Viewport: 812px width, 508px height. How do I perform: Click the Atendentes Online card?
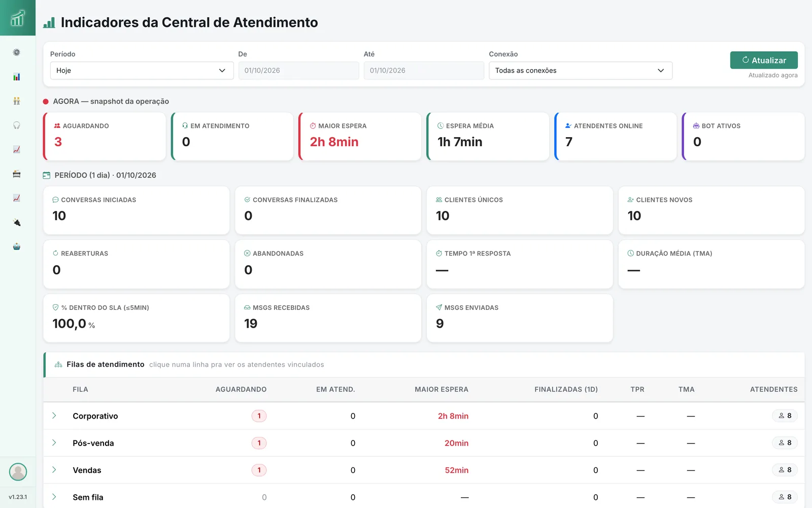[616, 137]
